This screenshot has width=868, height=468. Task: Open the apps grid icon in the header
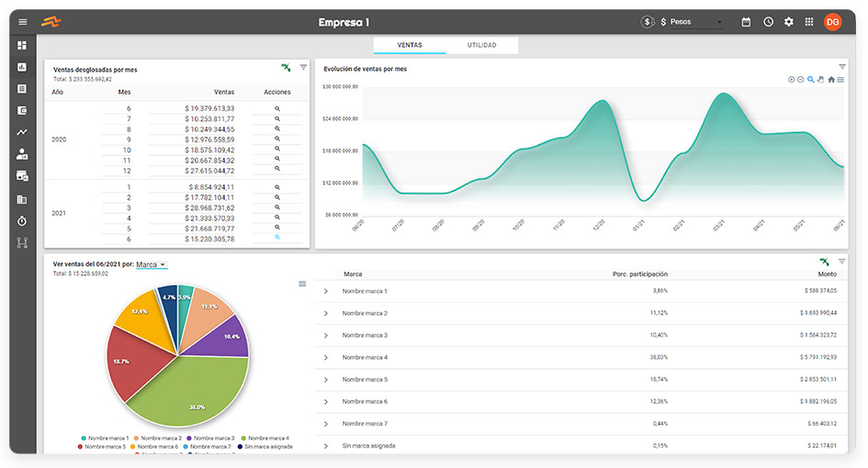click(809, 22)
